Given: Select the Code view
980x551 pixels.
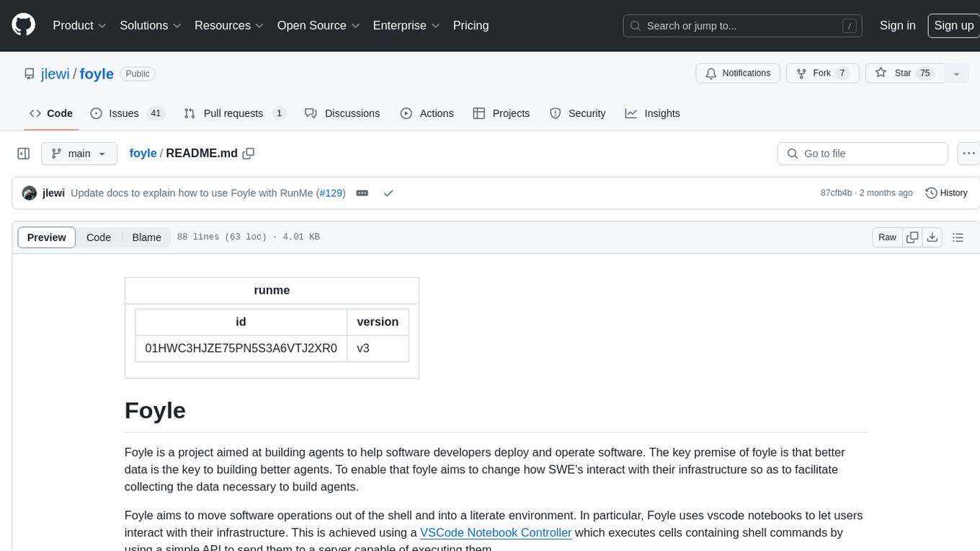Looking at the screenshot, I should [x=99, y=237].
